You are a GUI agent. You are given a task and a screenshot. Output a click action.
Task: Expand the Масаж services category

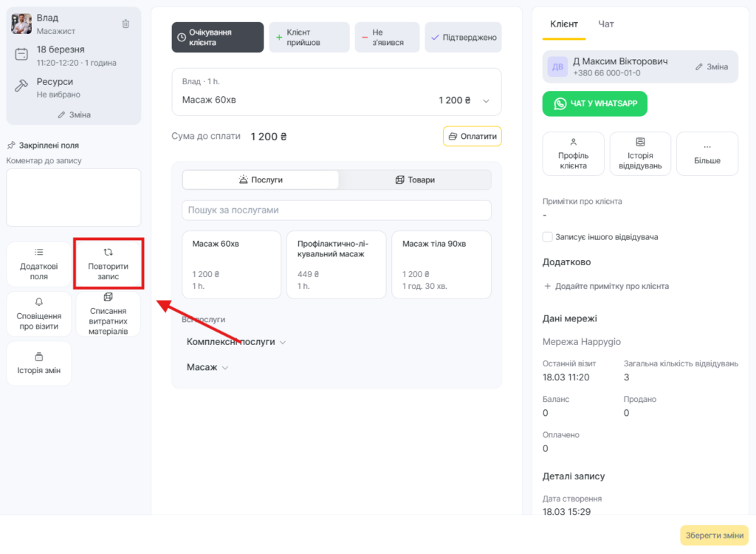207,367
